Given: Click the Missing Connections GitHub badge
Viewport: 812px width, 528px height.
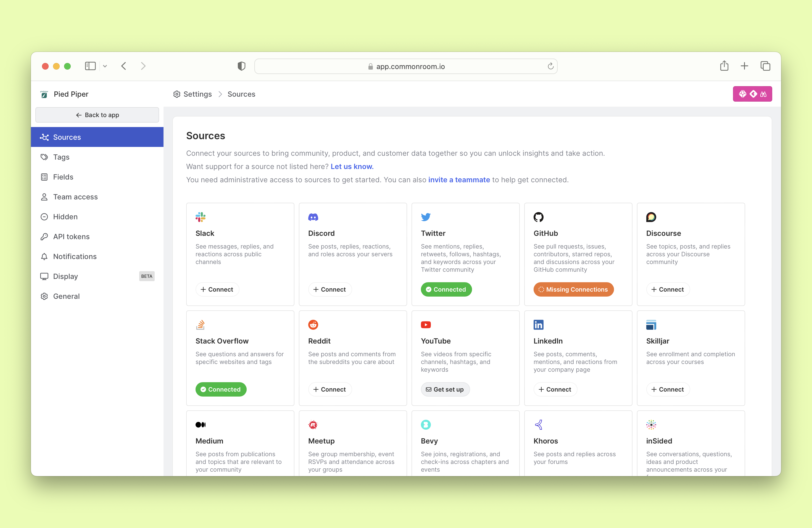Looking at the screenshot, I should click(573, 289).
